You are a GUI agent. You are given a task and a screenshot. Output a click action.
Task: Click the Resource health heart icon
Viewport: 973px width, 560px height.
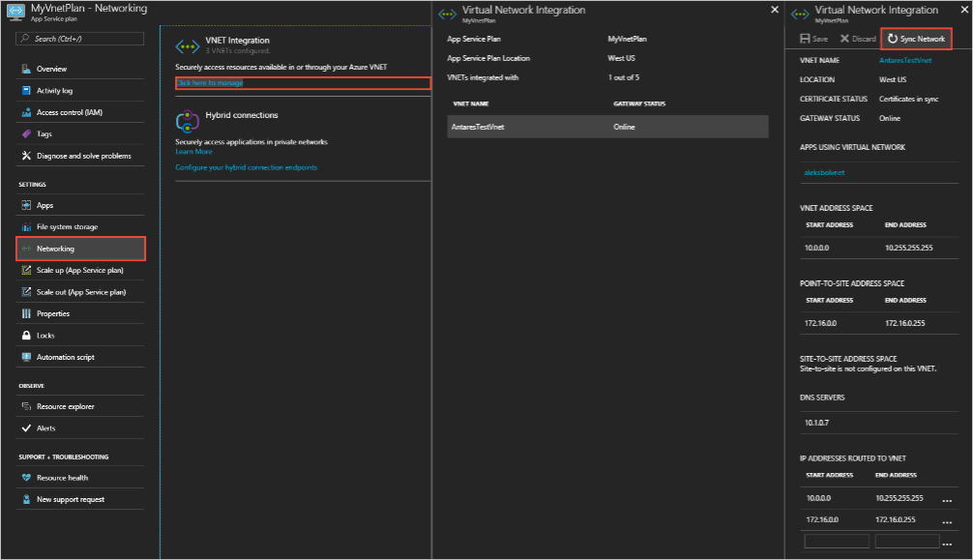coord(26,478)
